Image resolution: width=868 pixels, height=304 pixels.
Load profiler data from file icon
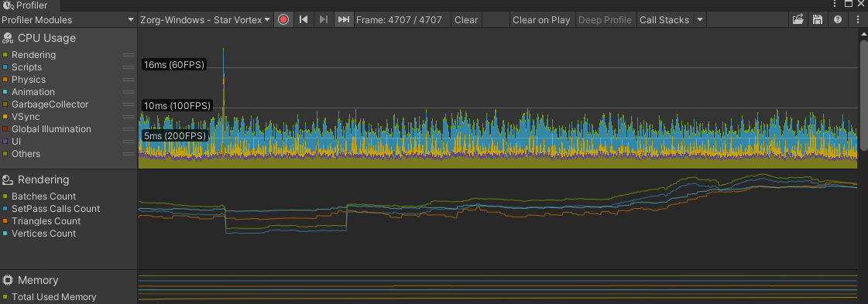point(798,20)
